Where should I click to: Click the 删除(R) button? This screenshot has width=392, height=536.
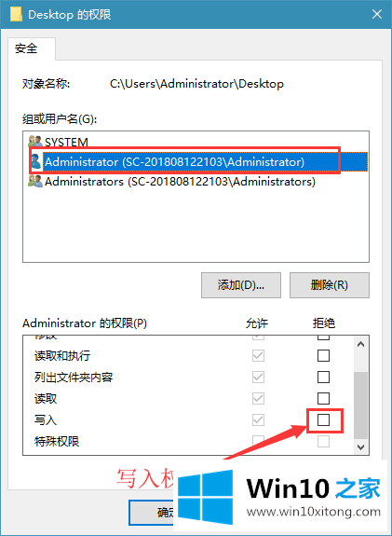coord(330,285)
